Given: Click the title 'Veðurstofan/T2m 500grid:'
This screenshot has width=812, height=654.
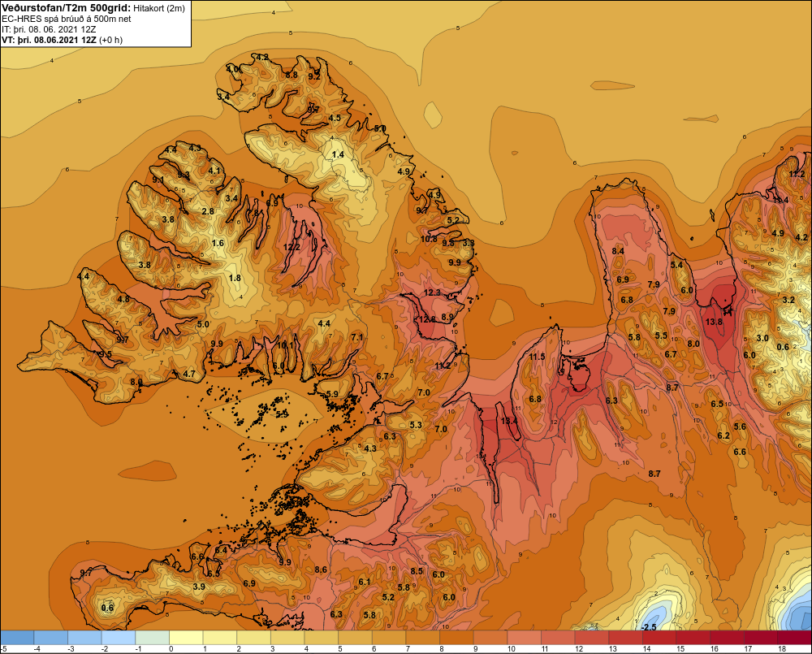Looking at the screenshot, I should (66, 8).
